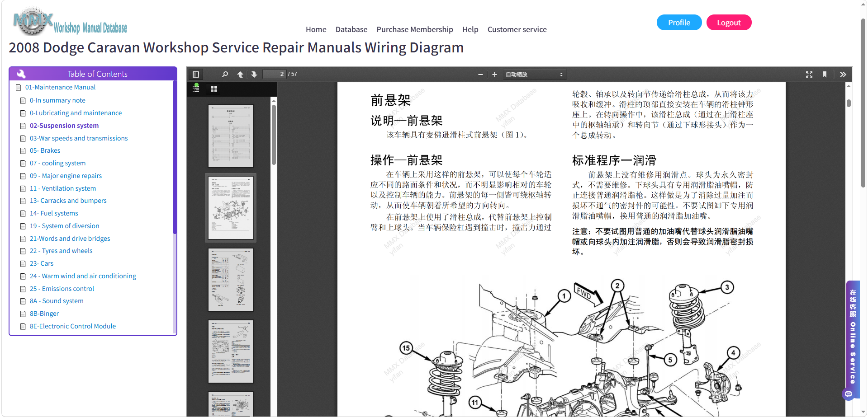Click the 2008 Dodge Caravan page title
868x417 pixels.
click(x=236, y=47)
